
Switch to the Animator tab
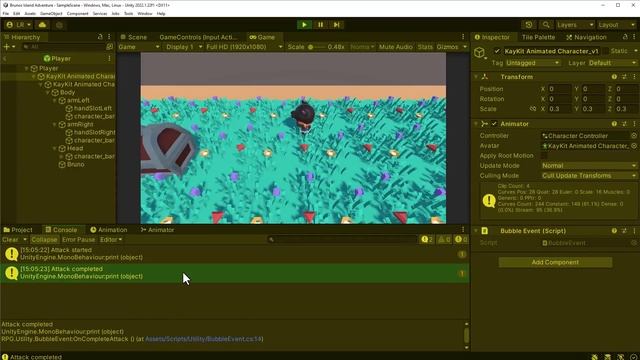click(x=157, y=230)
